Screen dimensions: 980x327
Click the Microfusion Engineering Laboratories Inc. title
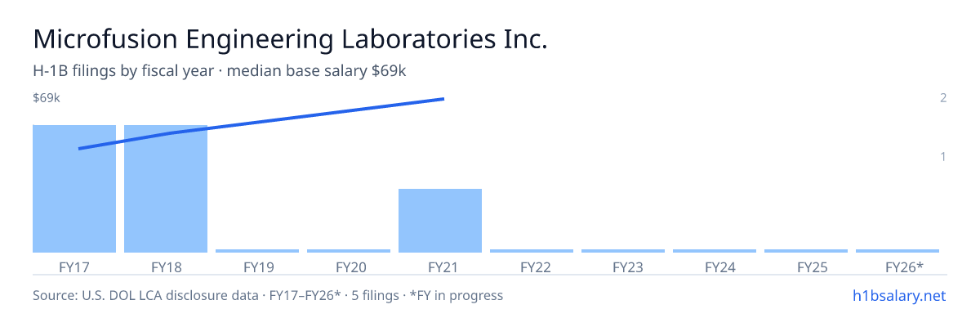290,40
